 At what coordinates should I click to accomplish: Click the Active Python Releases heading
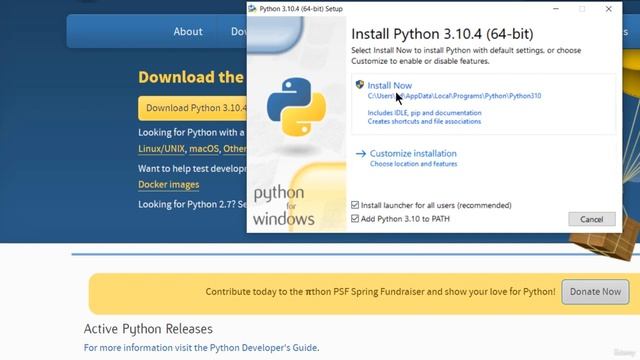(x=148, y=329)
